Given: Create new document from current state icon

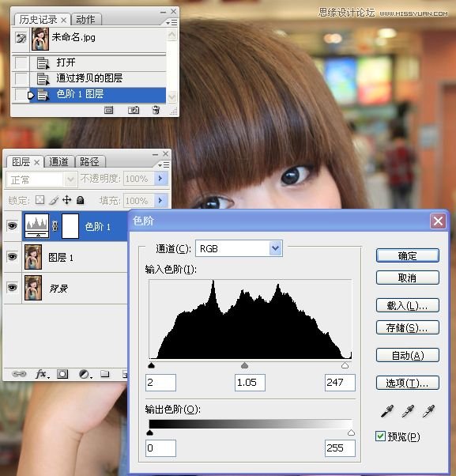Looking at the screenshot, I should 108,110.
